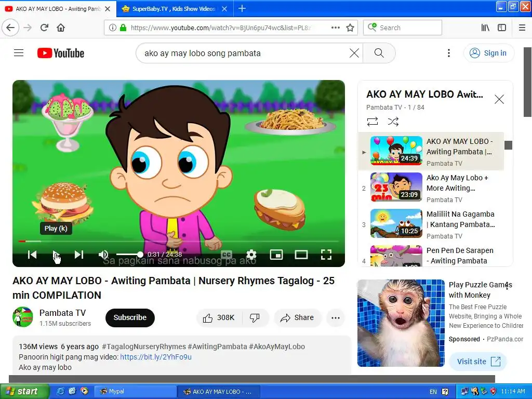Play the video

point(56,255)
